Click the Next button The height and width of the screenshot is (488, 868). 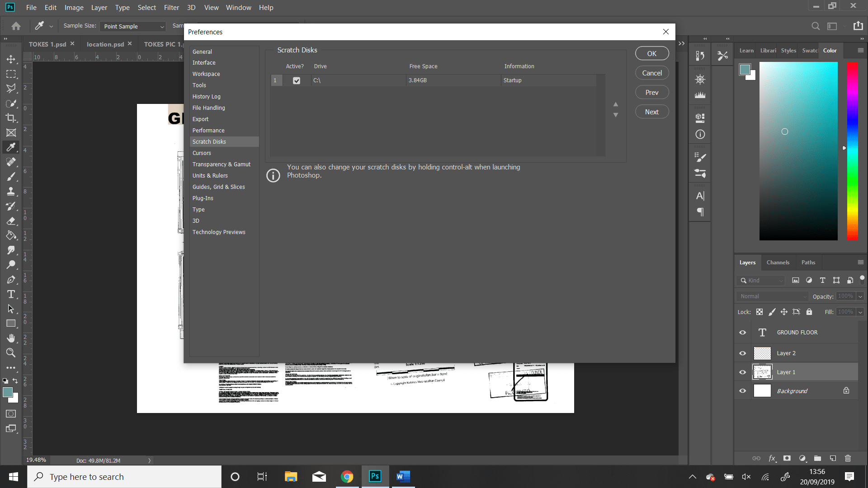click(651, 111)
